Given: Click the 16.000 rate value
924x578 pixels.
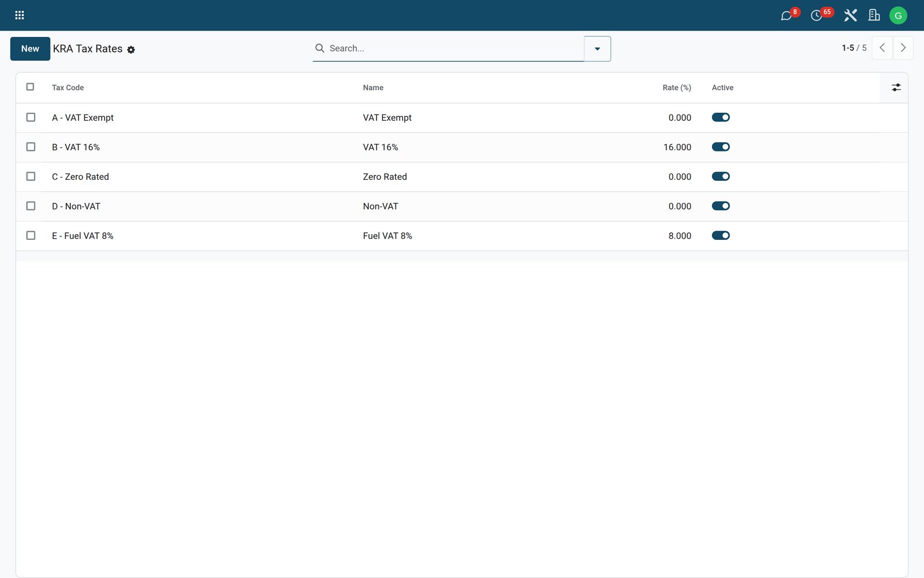Looking at the screenshot, I should click(x=677, y=147).
